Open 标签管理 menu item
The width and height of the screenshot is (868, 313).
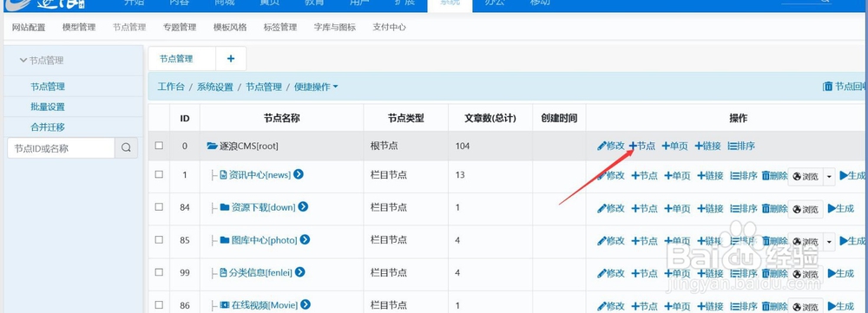tap(280, 27)
